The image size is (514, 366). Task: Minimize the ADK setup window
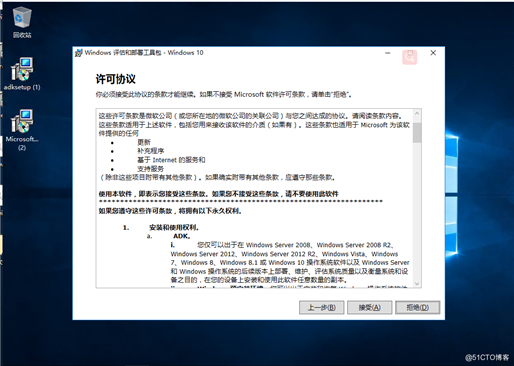[388, 53]
